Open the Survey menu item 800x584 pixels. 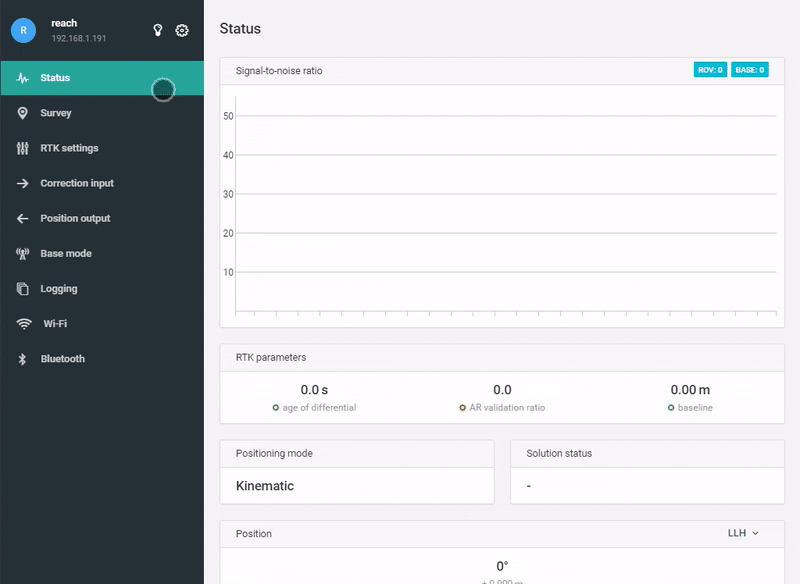pos(102,113)
